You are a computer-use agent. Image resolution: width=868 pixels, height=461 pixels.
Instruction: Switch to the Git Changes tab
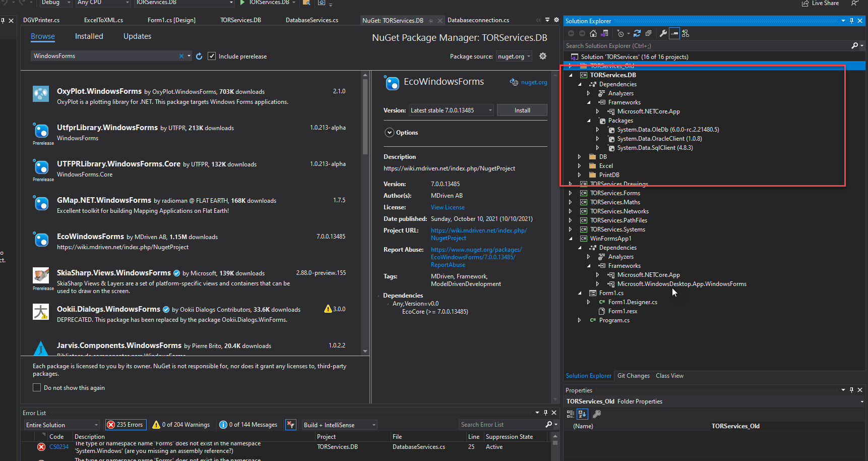634,376
